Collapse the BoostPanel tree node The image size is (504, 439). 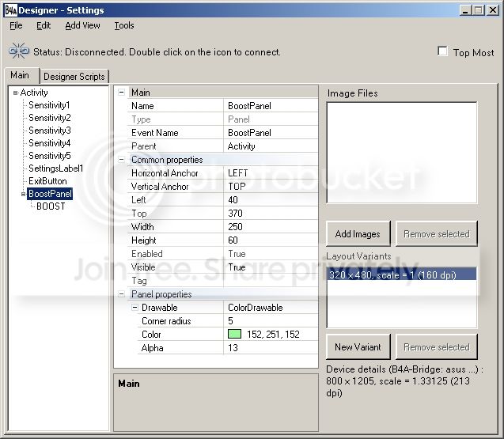click(23, 194)
